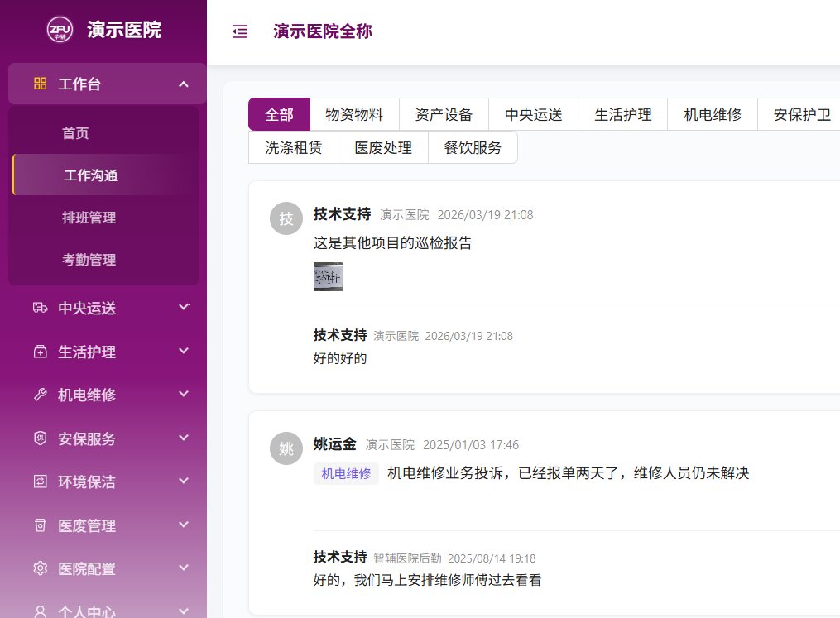Screen dimensions: 840x618
Task: Click the 医废管理 trash bin icon
Action: pos(41,525)
